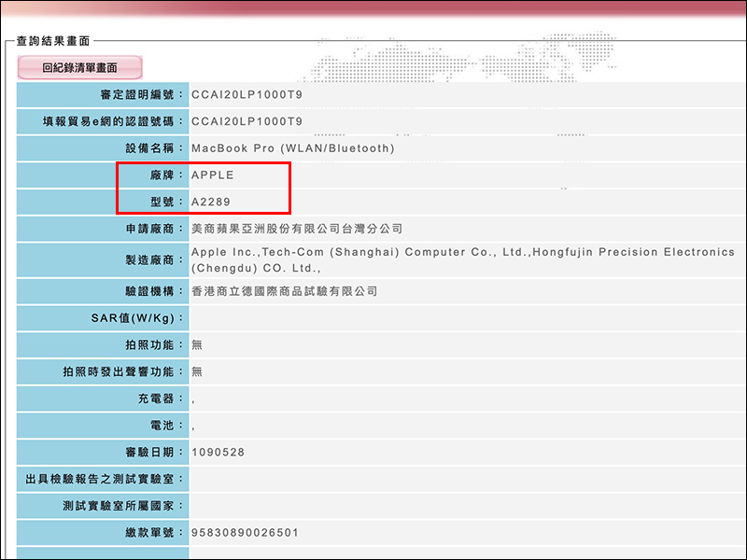Click the 測試實驗室所屬國家 label

(123, 506)
